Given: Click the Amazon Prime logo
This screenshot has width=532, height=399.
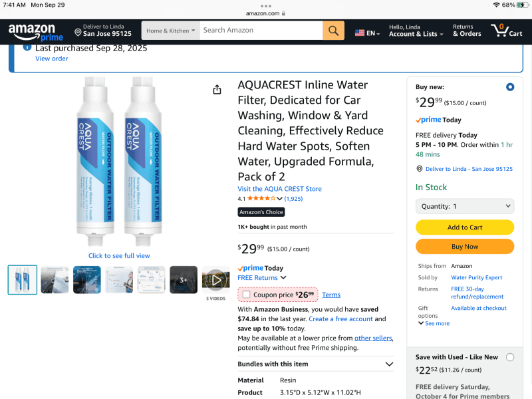Looking at the screenshot, I should pos(36,31).
